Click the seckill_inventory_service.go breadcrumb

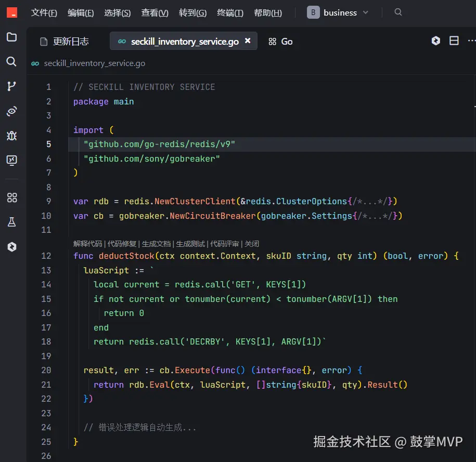tap(94, 63)
